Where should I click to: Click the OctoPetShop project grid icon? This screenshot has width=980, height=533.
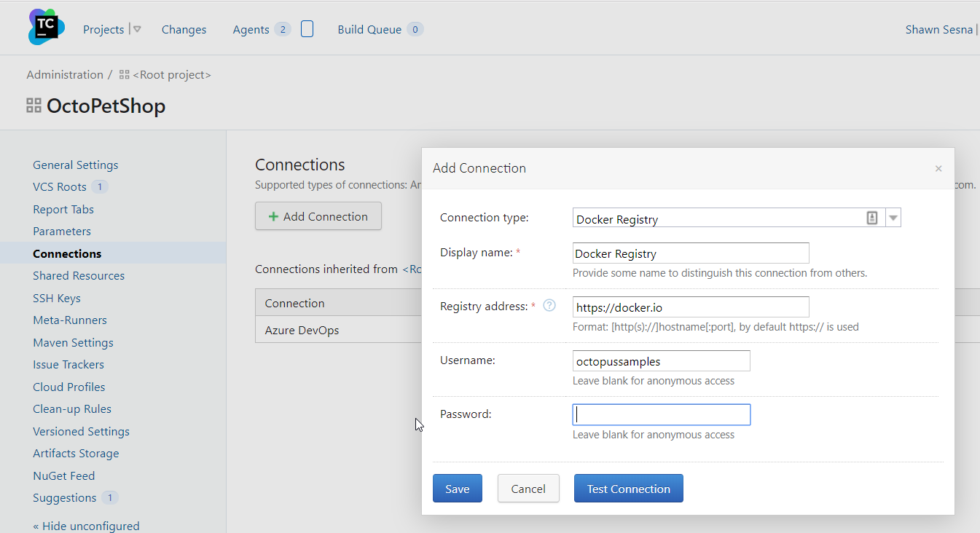[34, 106]
